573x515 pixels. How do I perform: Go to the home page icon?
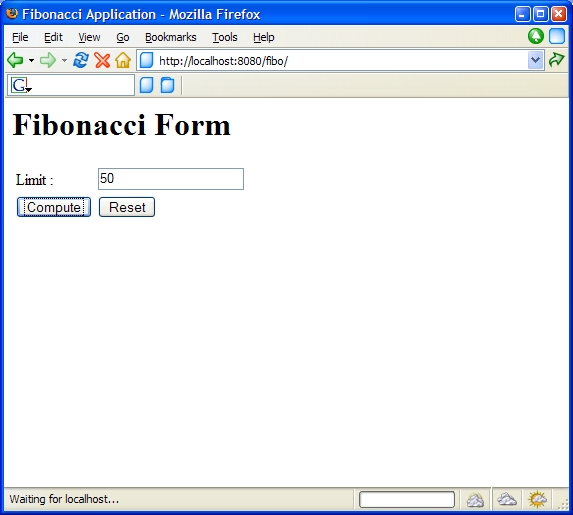tap(123, 60)
